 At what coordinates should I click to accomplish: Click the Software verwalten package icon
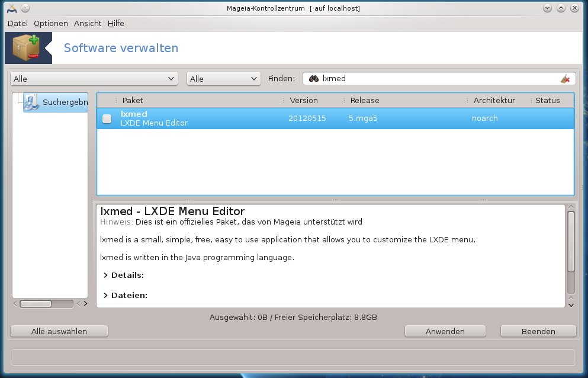(x=26, y=47)
